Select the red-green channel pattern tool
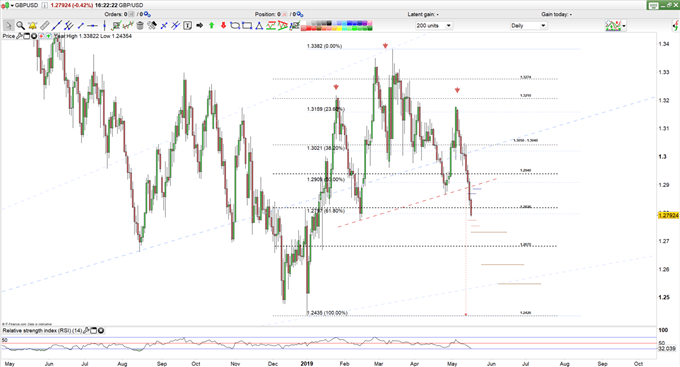 tap(271, 26)
